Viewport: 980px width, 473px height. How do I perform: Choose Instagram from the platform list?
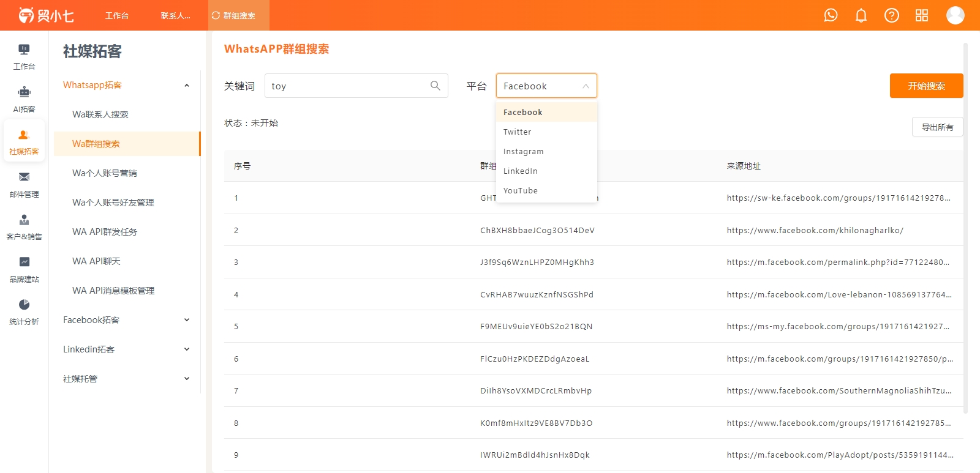coord(546,151)
